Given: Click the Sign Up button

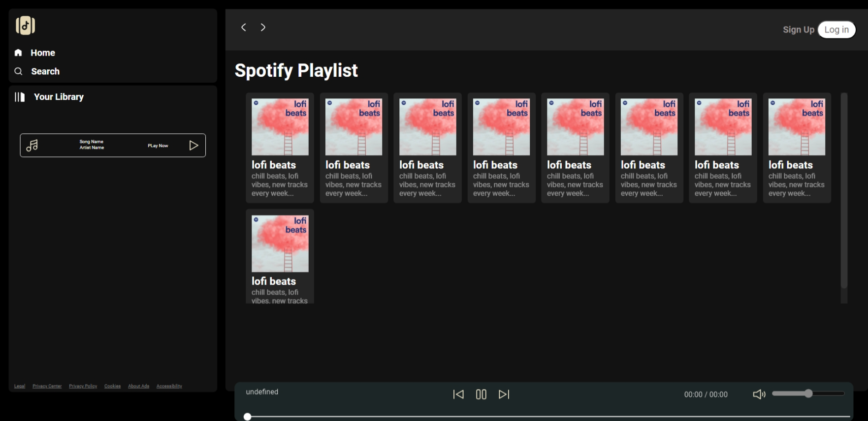Looking at the screenshot, I should point(799,30).
